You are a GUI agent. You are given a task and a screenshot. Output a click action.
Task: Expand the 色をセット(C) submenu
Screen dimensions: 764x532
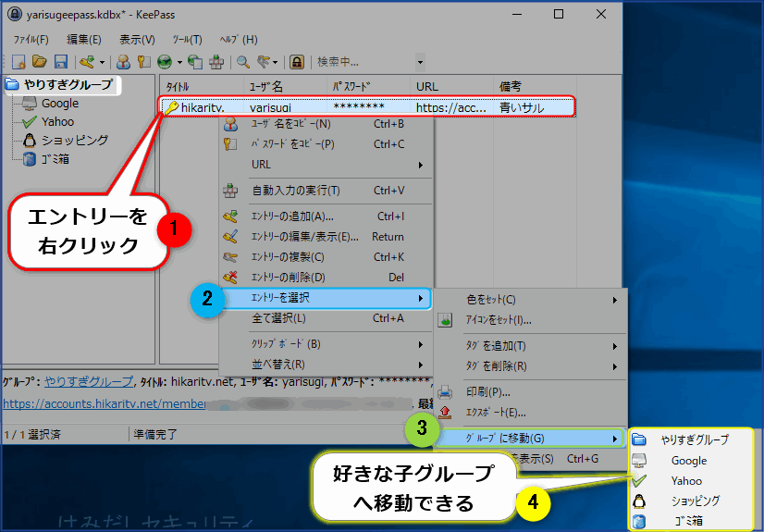click(530, 300)
